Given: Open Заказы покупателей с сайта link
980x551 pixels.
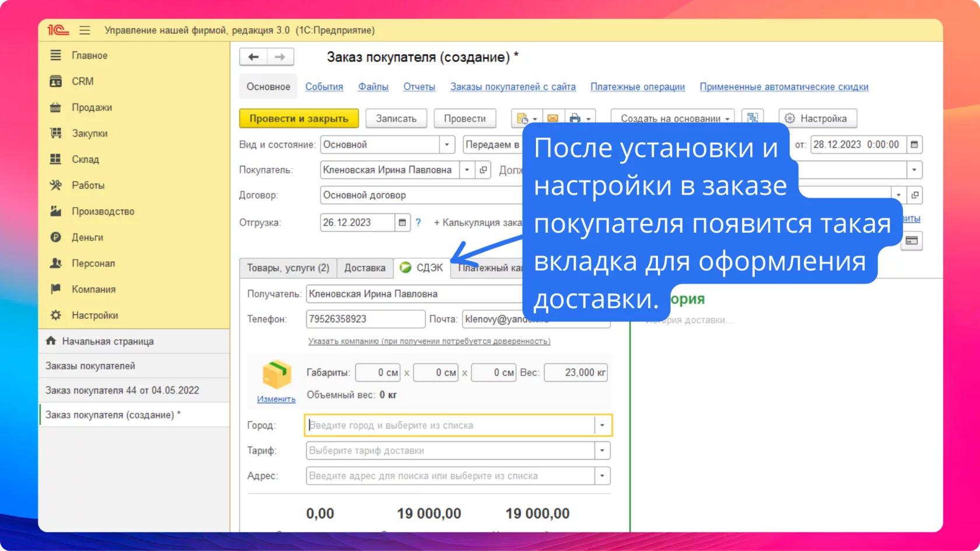Looking at the screenshot, I should pos(513,86).
